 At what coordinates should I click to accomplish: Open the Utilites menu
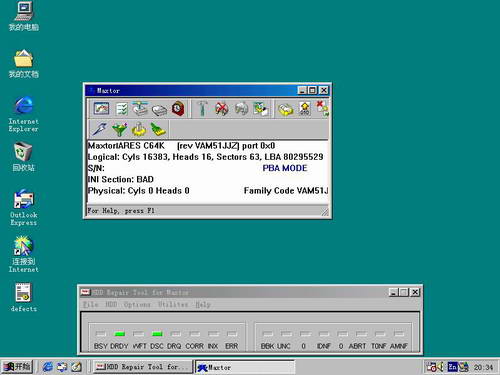tap(173, 304)
